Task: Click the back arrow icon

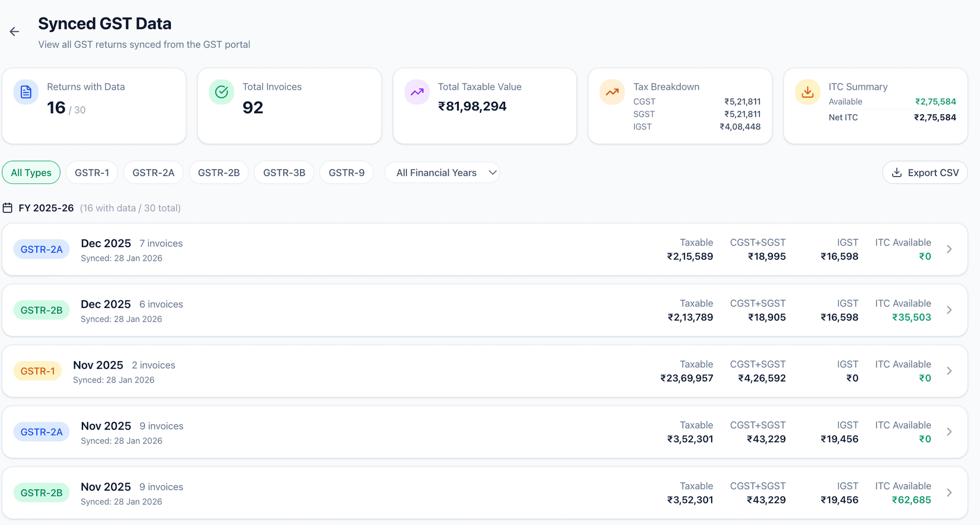Action: coord(14,32)
